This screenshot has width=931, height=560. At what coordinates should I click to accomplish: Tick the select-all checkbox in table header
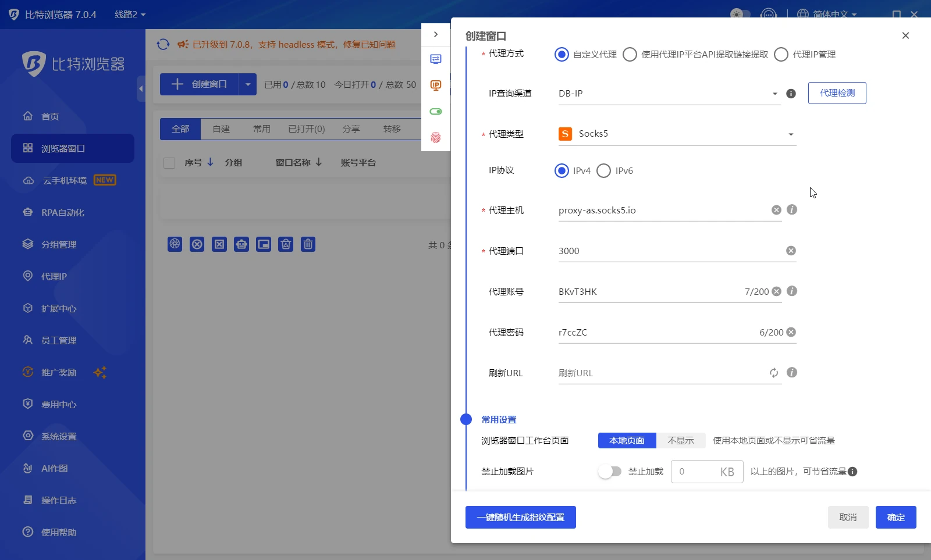(x=169, y=163)
